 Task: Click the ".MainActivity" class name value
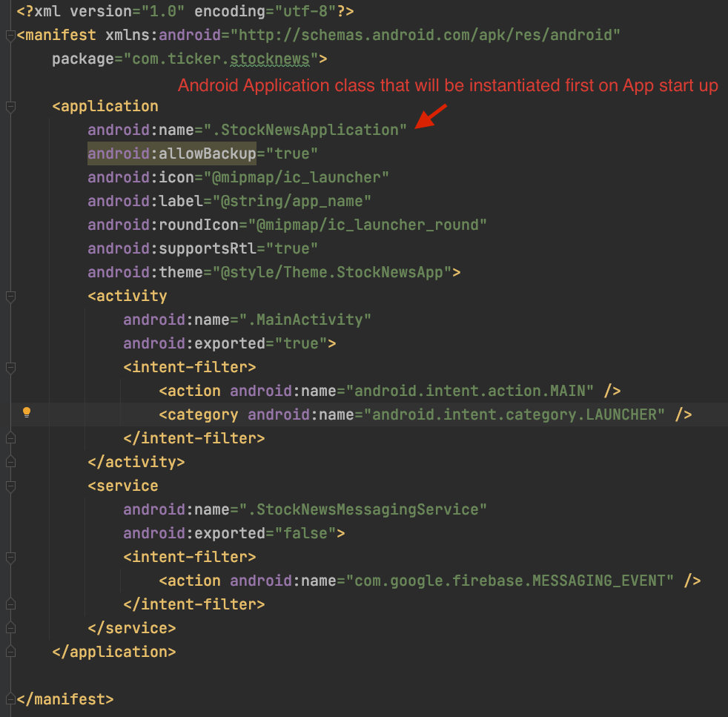[x=309, y=320]
